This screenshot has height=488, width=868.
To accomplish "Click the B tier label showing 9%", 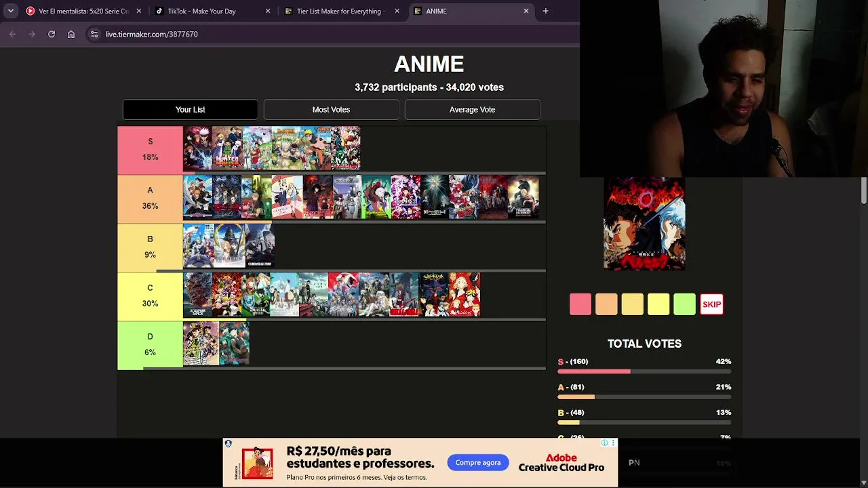I will pyautogui.click(x=150, y=247).
